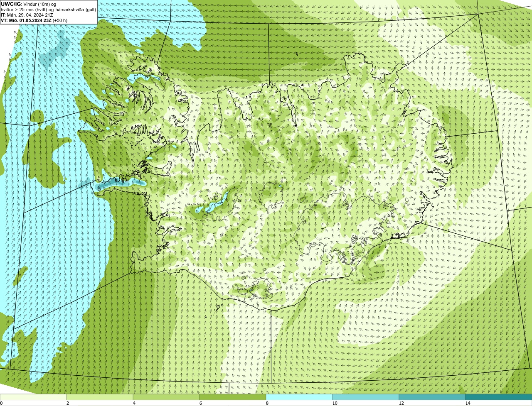Click the '10' label on the wind scale

pyautogui.click(x=335, y=403)
